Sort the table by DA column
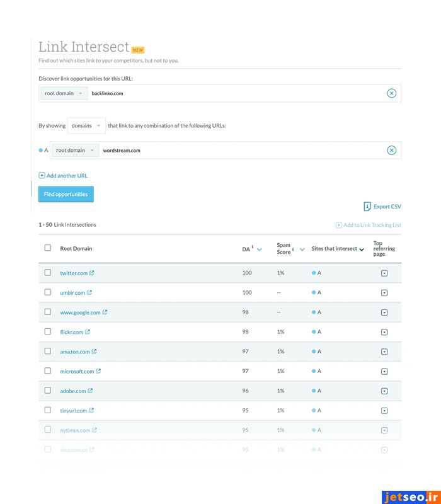 pyautogui.click(x=260, y=249)
